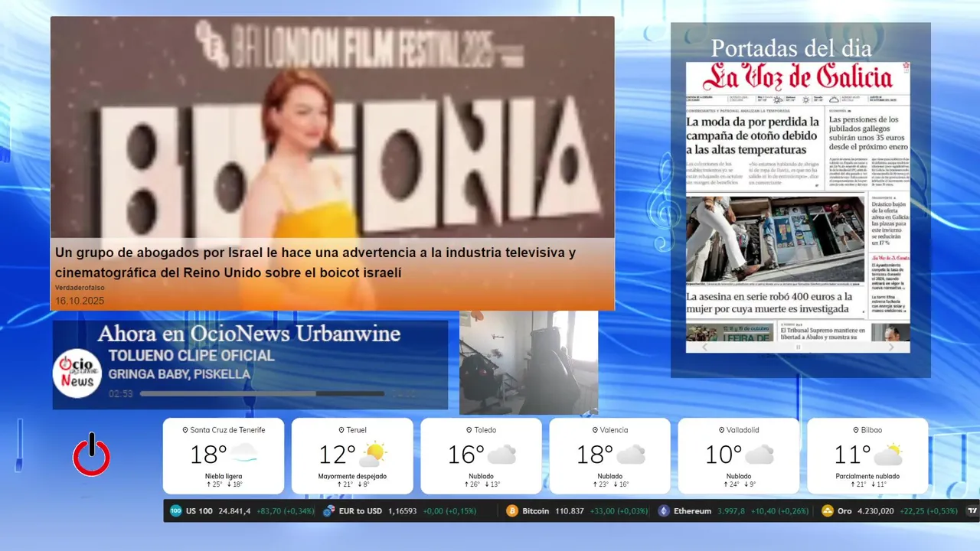Open the US 100 ticker quote
The width and height of the screenshot is (980, 551).
242,510
